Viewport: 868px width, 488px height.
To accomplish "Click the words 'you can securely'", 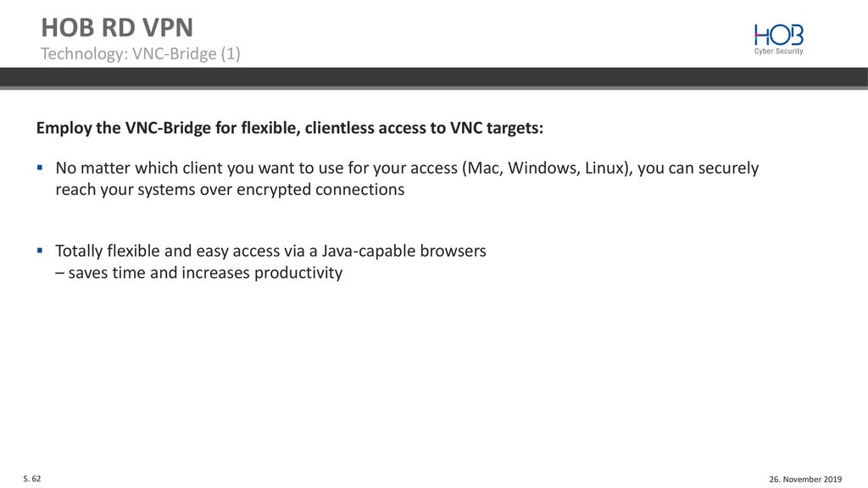I will (698, 169).
